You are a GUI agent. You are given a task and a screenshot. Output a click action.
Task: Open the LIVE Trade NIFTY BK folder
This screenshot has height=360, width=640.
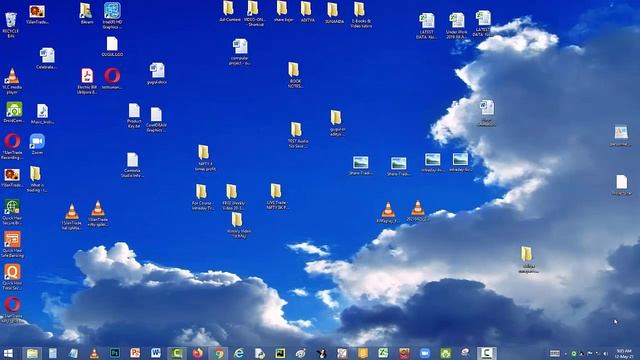[x=277, y=197]
